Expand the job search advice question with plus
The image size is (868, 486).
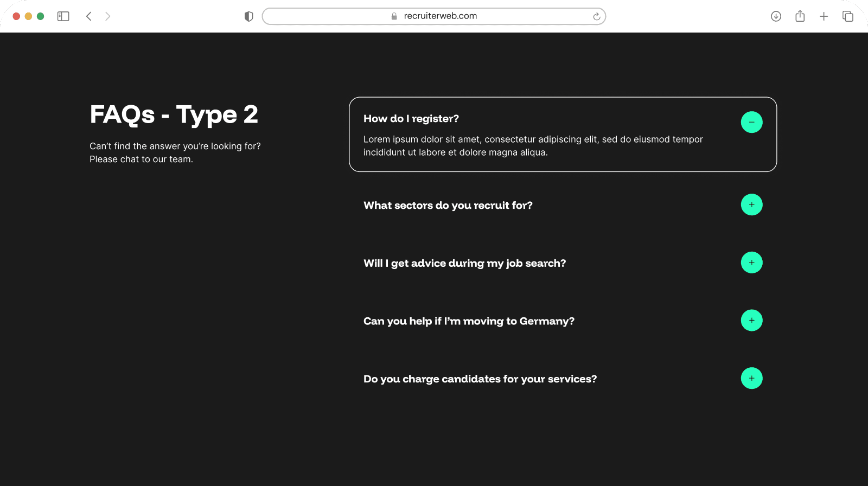click(751, 263)
